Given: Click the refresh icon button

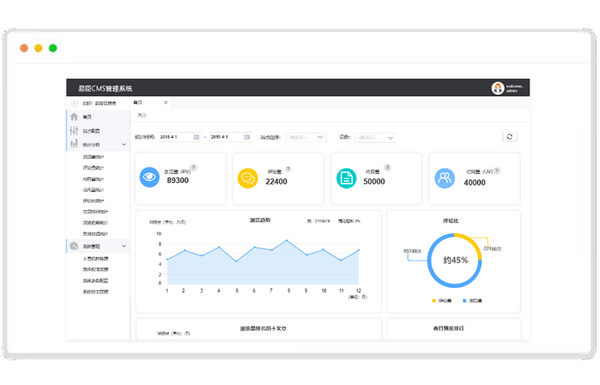Looking at the screenshot, I should [509, 137].
